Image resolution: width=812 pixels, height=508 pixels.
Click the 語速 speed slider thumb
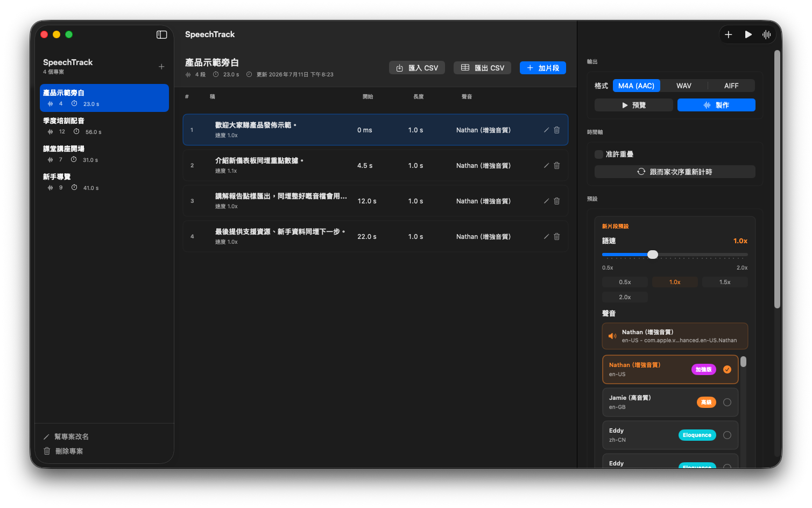coord(653,255)
